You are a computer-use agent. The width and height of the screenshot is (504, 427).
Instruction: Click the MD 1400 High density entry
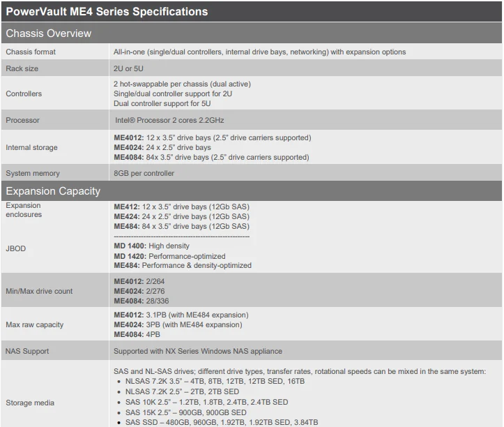[x=151, y=246]
